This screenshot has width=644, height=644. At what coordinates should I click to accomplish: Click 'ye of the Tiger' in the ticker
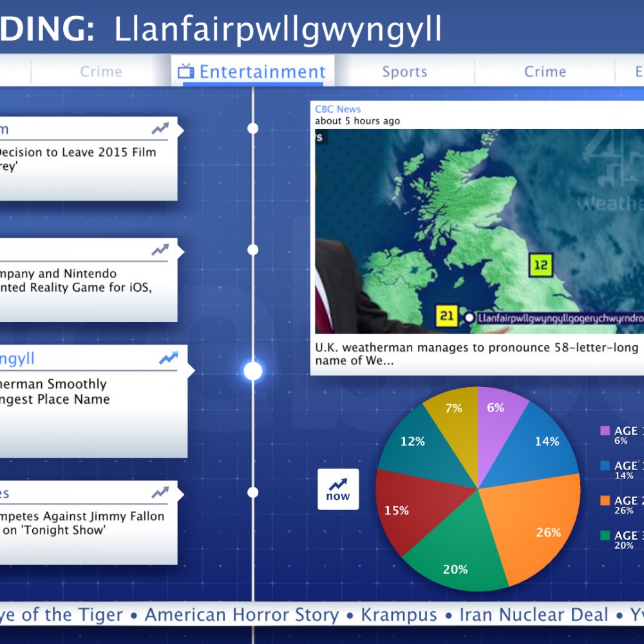coord(62,615)
